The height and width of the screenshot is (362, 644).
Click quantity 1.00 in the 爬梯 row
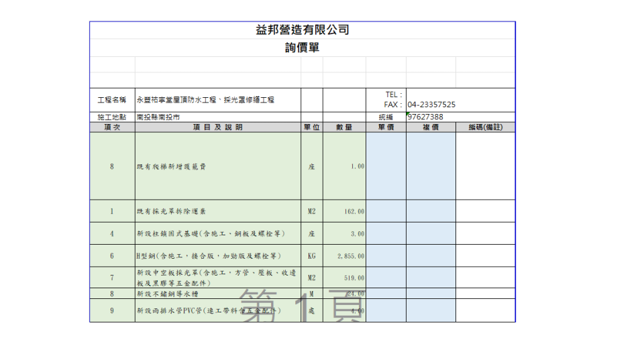[x=344, y=166]
